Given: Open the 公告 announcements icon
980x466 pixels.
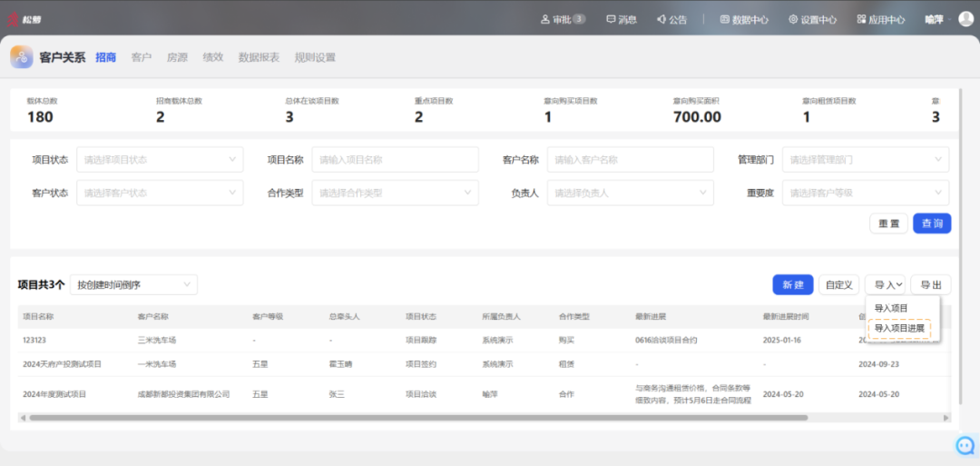Looking at the screenshot, I should [661, 19].
